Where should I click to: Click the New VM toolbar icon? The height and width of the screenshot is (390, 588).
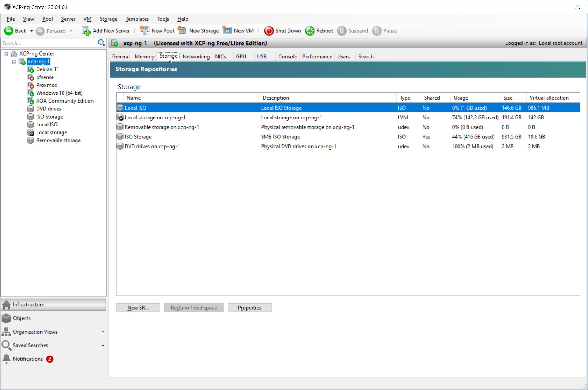click(x=227, y=31)
